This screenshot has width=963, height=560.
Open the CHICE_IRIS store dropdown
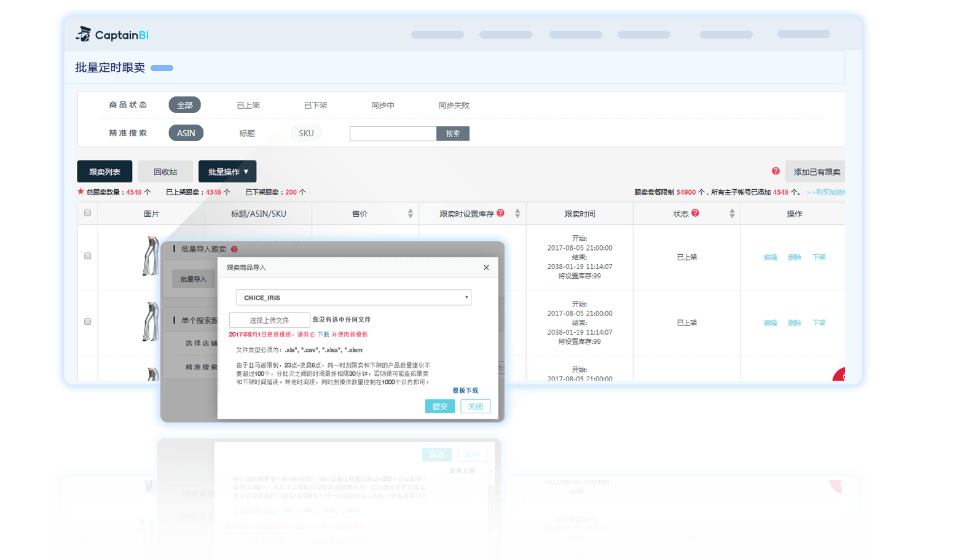coord(353,298)
